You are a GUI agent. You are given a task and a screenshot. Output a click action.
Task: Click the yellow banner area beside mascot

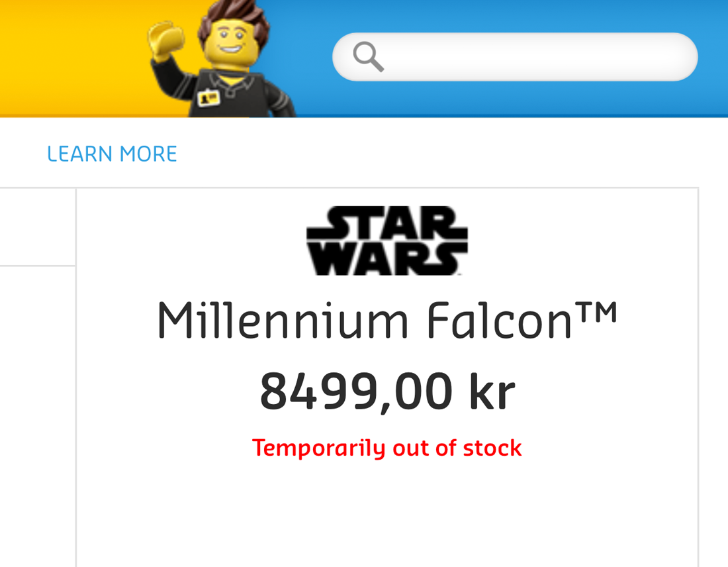point(69,56)
